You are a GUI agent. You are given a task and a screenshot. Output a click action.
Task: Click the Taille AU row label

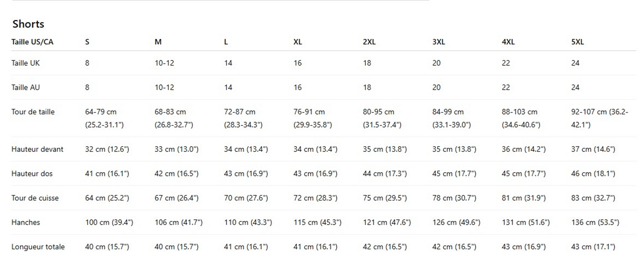point(25,88)
